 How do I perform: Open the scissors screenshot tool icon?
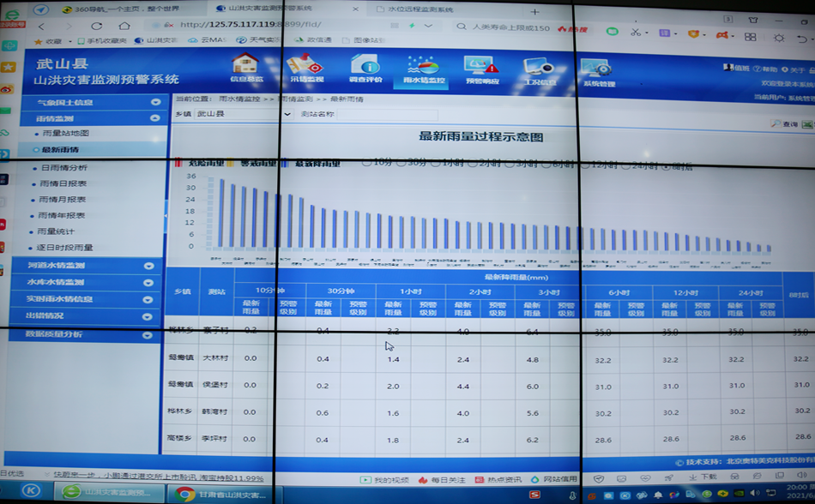(636, 33)
